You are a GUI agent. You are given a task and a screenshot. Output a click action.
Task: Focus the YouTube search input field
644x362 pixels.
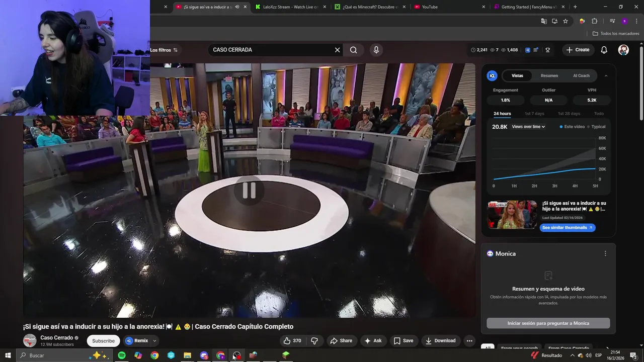[x=271, y=50]
